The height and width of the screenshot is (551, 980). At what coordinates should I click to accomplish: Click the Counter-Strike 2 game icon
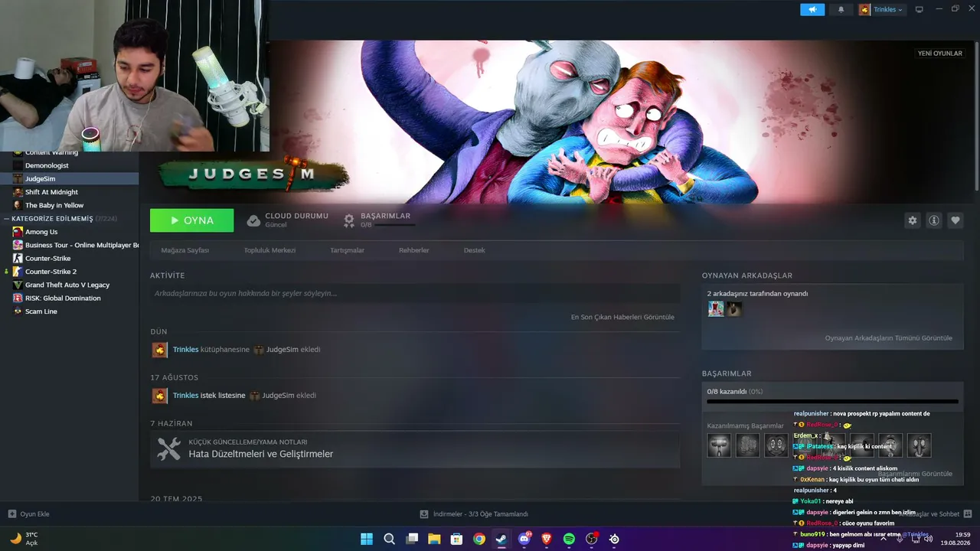point(18,272)
